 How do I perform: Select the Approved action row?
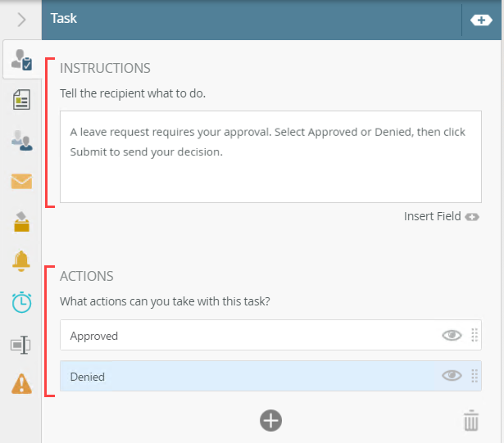pos(270,335)
